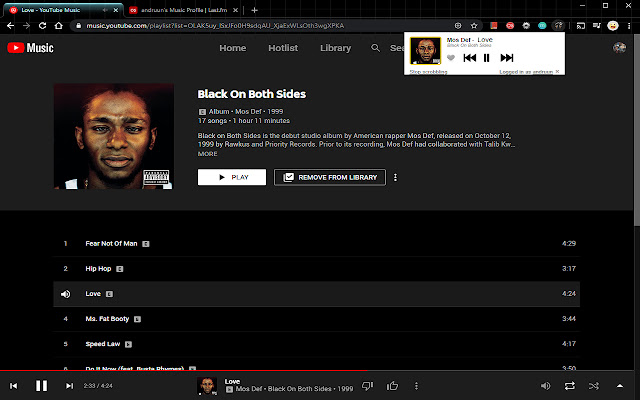Open the media controls toolbar icon
The height and width of the screenshot is (400, 640).
(596, 26)
